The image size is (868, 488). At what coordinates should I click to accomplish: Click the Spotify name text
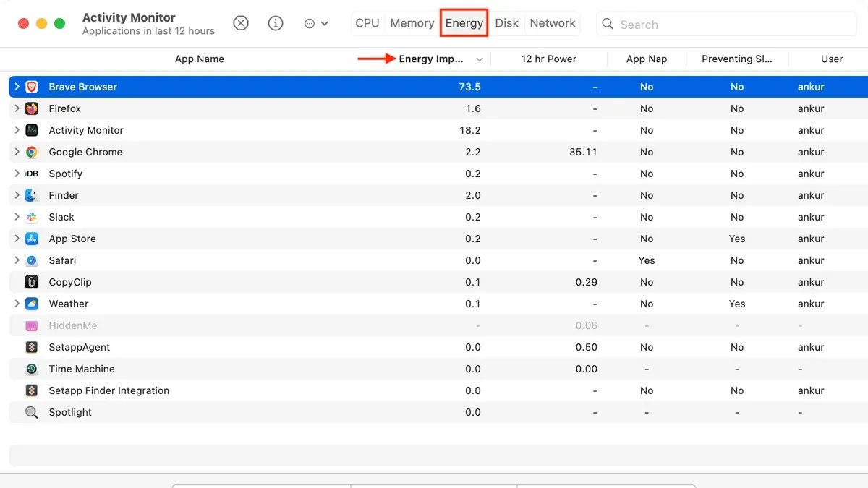(x=66, y=174)
